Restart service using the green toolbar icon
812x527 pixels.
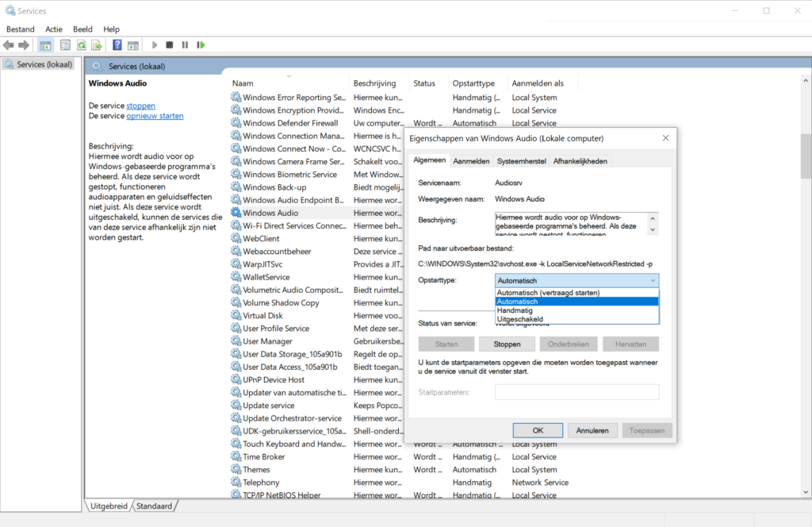point(201,45)
